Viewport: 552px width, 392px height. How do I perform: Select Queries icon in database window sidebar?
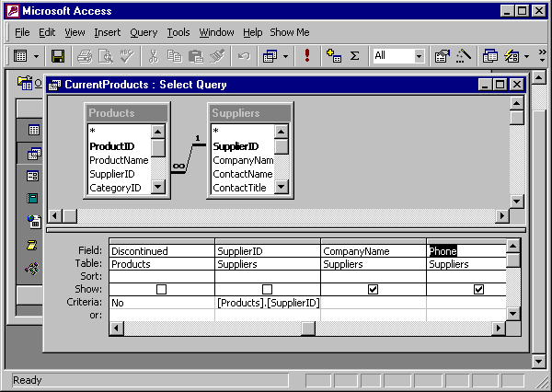point(34,154)
